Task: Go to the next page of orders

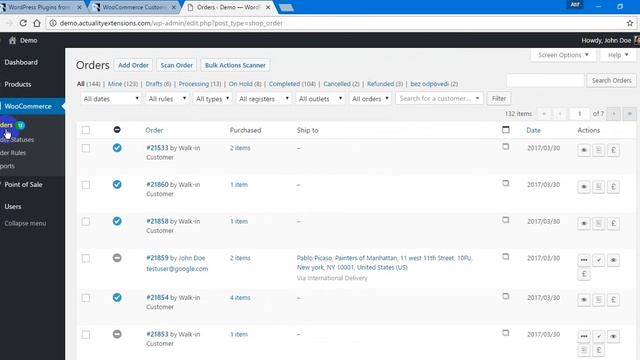Action: pyautogui.click(x=614, y=114)
